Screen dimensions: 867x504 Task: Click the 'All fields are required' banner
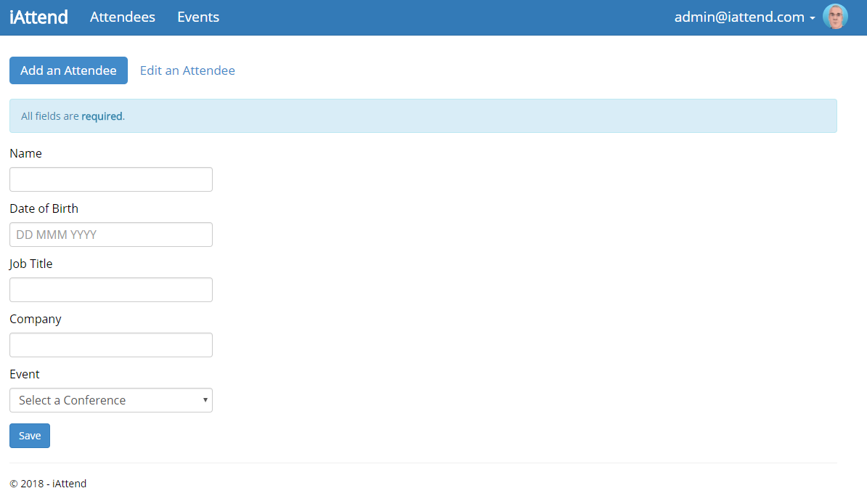click(x=423, y=115)
